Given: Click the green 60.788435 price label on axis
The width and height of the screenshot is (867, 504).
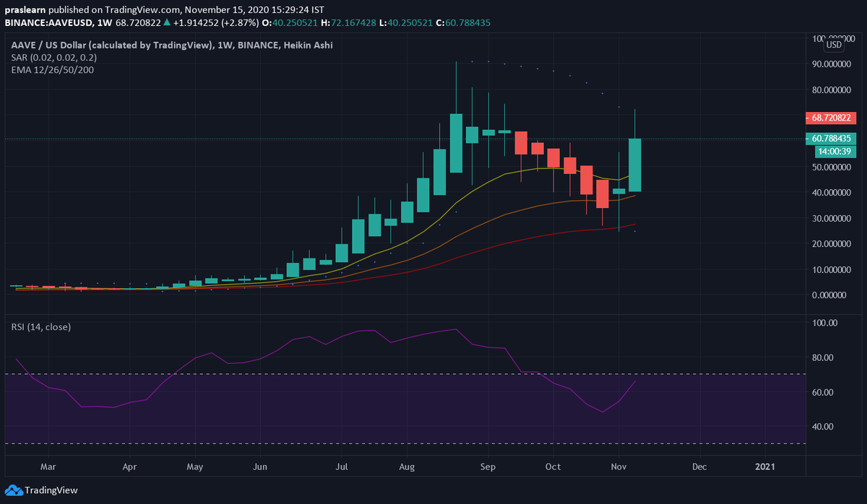Looking at the screenshot, I should [x=830, y=139].
